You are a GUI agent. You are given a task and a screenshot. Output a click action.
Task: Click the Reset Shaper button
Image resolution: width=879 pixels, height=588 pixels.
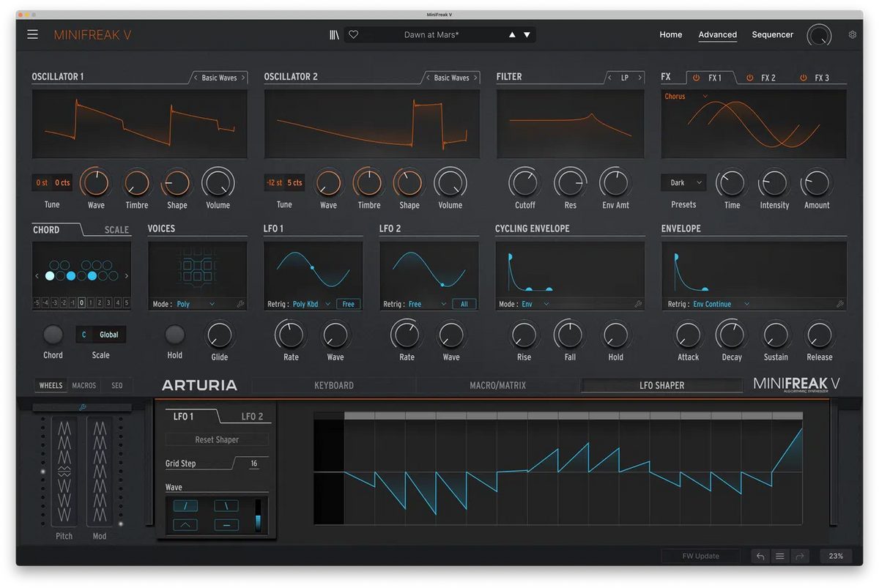[x=217, y=439]
